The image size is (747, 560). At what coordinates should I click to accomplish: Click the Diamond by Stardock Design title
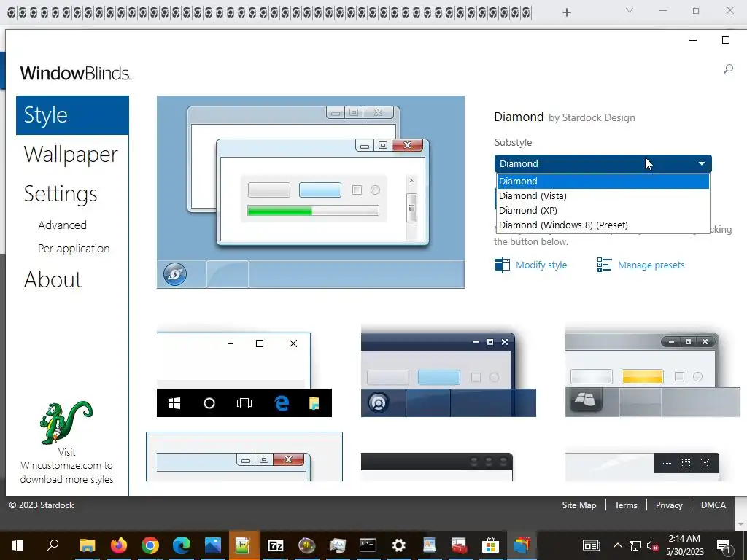[x=565, y=117]
